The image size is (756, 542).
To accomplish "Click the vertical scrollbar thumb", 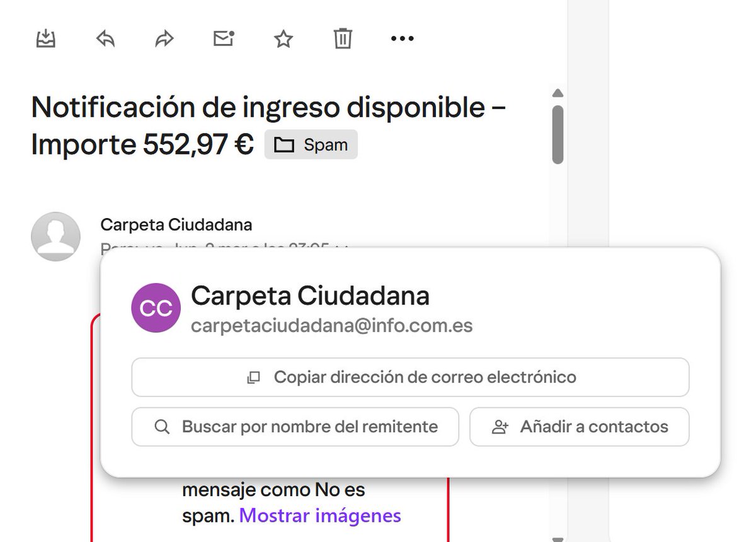I will pyautogui.click(x=557, y=134).
